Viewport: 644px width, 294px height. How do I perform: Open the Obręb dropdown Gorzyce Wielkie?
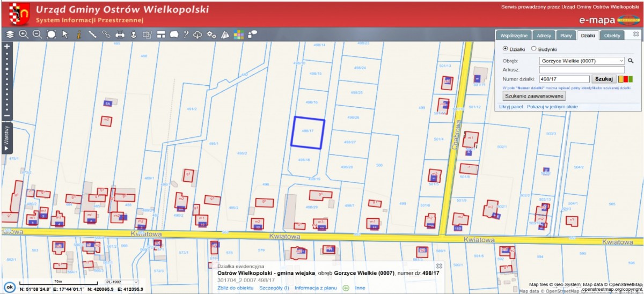[x=582, y=61]
